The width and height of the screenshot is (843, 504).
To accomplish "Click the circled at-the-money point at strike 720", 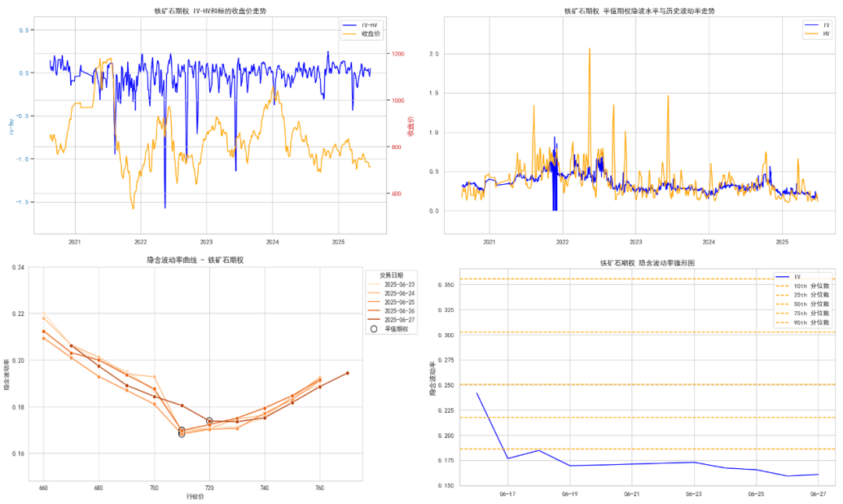I will click(x=209, y=421).
